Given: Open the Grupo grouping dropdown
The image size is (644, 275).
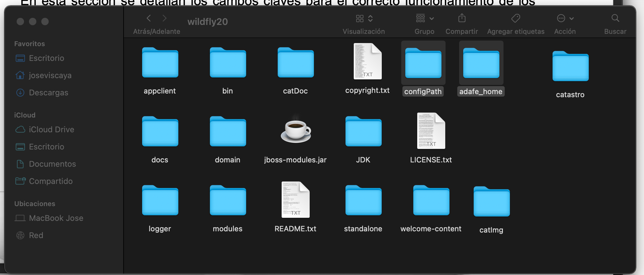Looking at the screenshot, I should pyautogui.click(x=425, y=18).
